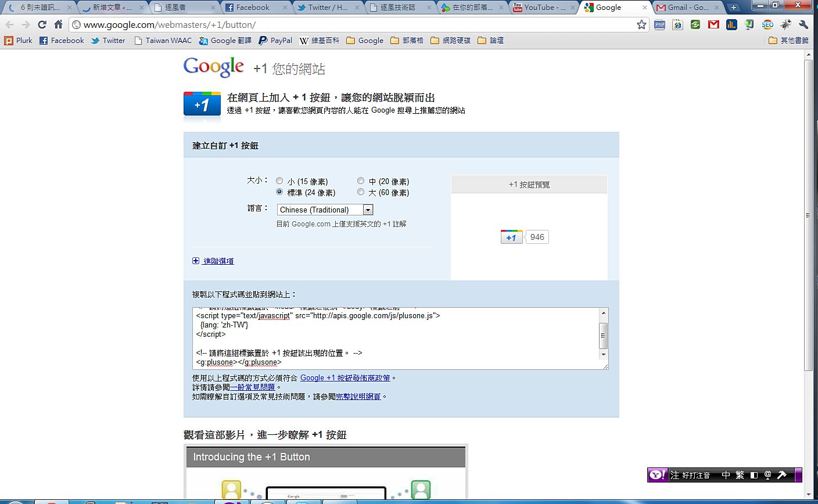Toggle 中 Chinese input mode on IME bar
818x504 pixels.
(726, 475)
